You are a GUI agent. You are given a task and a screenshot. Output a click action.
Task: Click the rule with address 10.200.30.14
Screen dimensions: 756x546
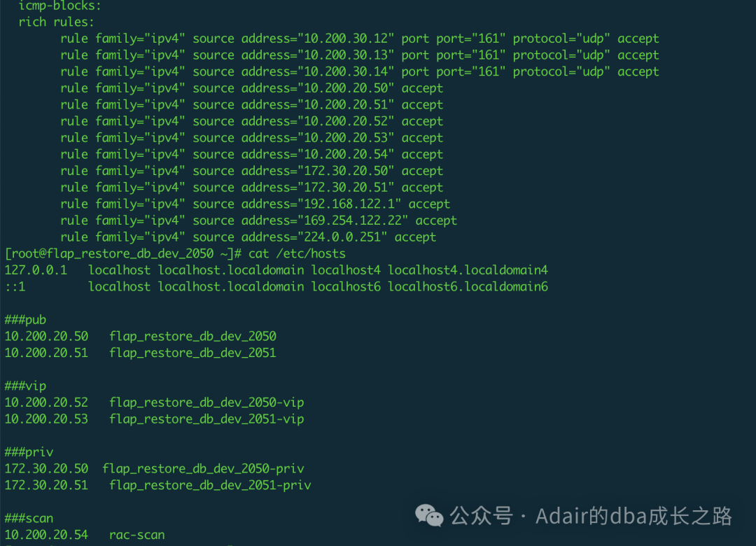coord(359,71)
